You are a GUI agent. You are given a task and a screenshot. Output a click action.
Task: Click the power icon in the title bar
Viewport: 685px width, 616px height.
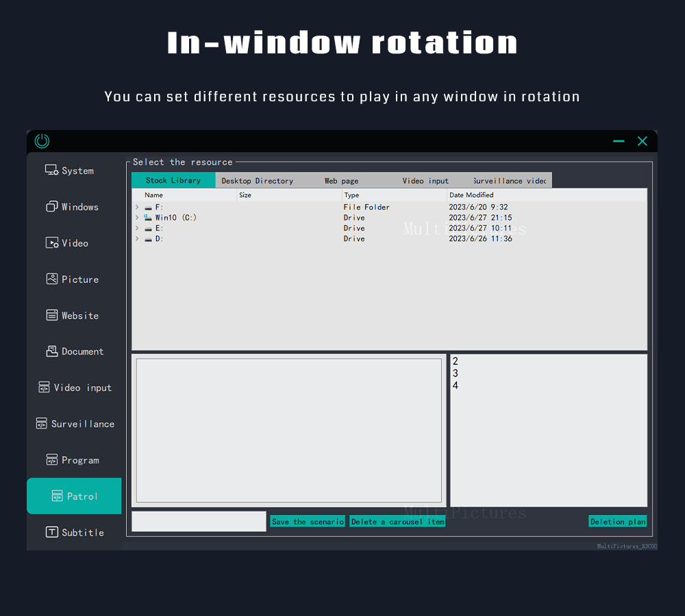42,140
